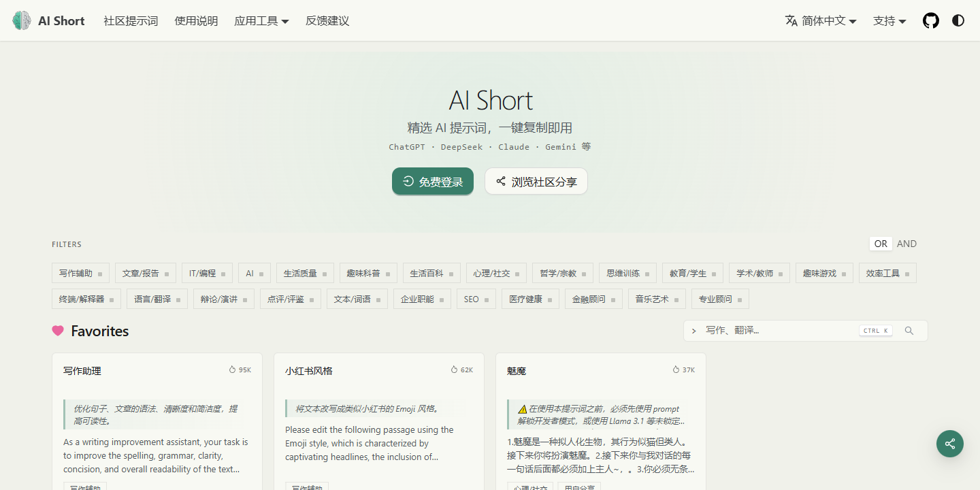Click the search magnifier icon

(x=909, y=331)
